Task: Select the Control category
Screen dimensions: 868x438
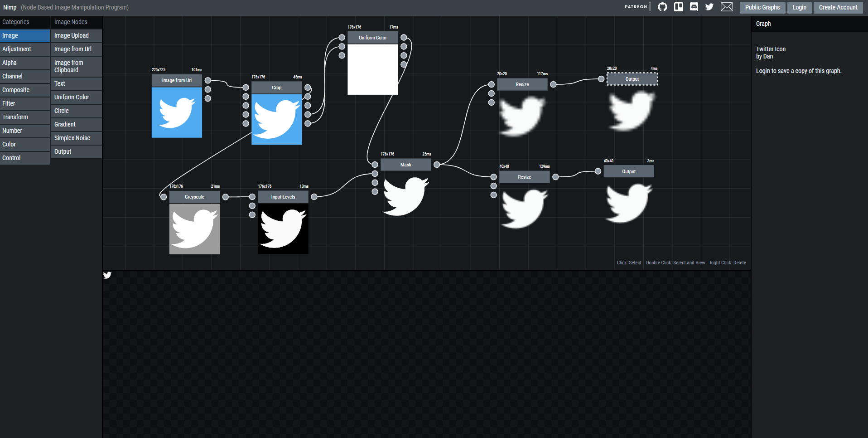Action: point(25,158)
